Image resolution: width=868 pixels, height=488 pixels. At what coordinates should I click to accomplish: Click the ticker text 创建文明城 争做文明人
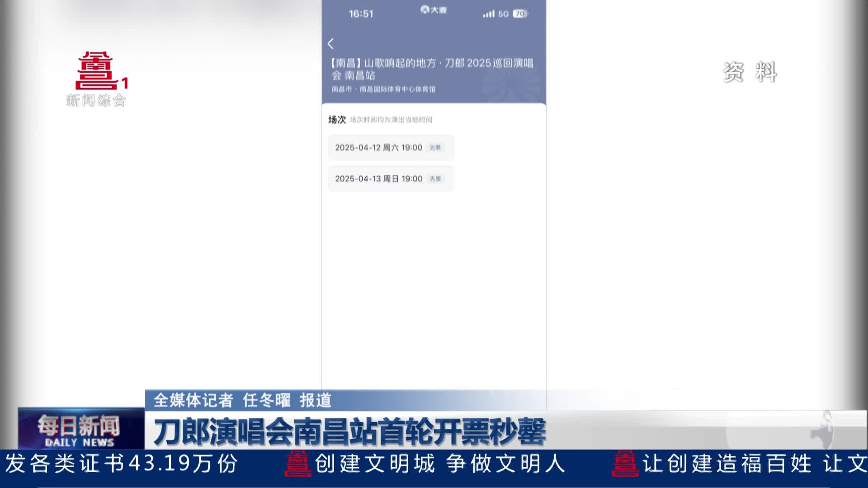click(440, 464)
